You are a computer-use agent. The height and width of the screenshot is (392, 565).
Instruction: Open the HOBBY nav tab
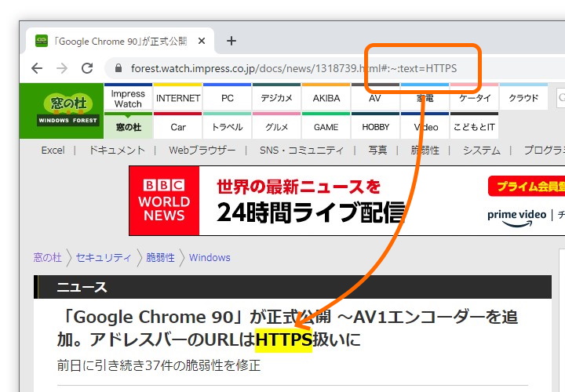pyautogui.click(x=375, y=127)
